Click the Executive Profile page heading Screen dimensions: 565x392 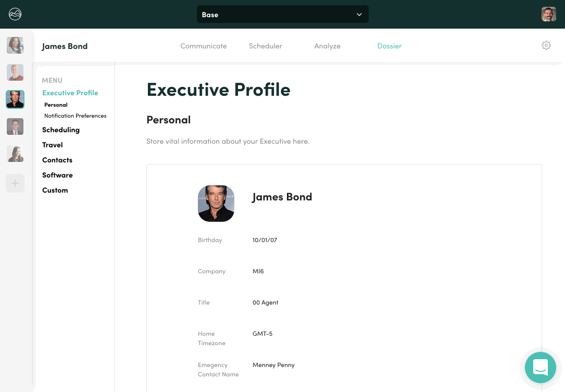tap(218, 90)
